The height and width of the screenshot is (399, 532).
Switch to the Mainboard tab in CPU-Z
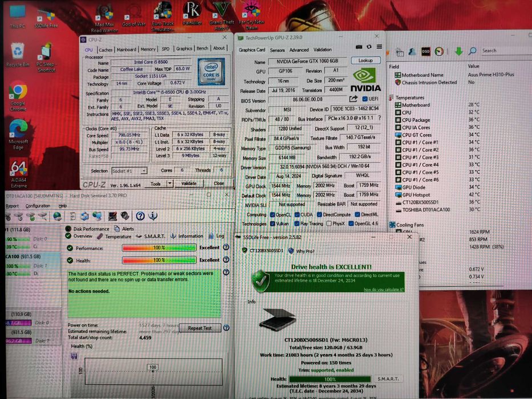coord(126,50)
